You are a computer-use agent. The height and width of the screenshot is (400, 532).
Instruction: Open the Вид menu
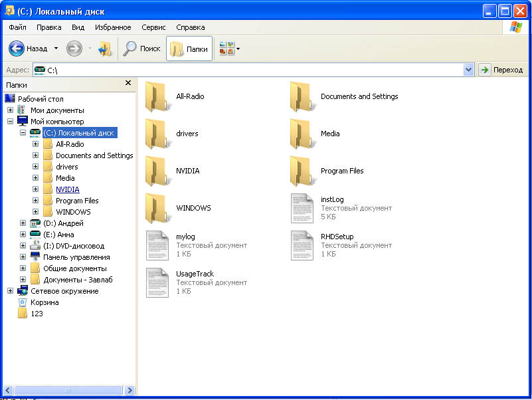click(78, 27)
